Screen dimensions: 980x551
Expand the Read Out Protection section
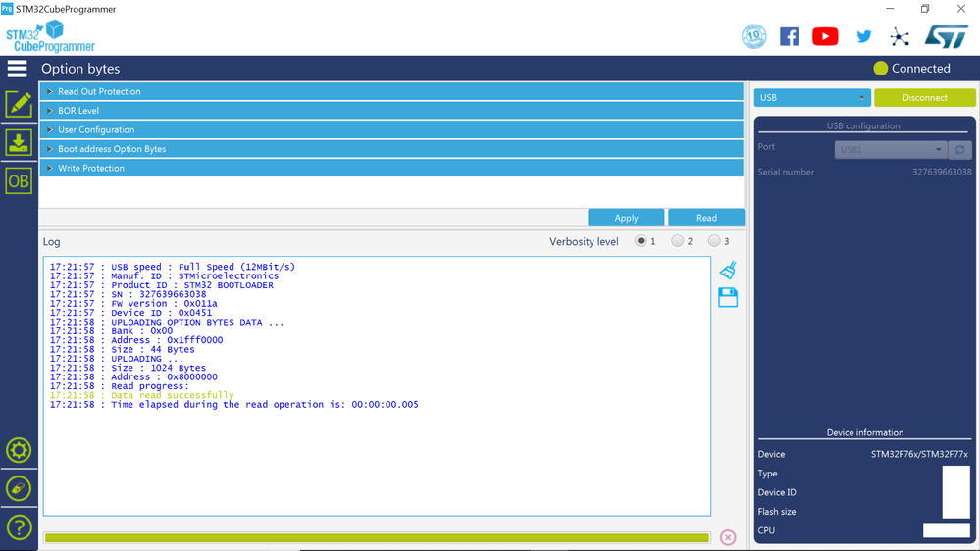[391, 91]
